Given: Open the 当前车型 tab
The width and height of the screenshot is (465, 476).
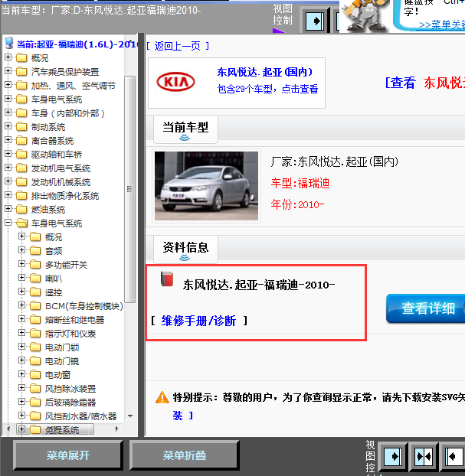Looking at the screenshot, I should pyautogui.click(x=185, y=129).
